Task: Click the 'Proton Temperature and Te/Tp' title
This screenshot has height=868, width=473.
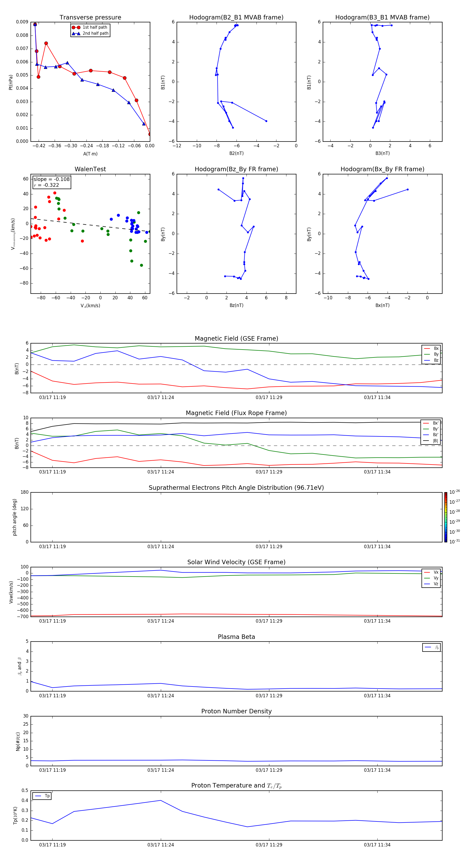Action: tap(236, 786)
